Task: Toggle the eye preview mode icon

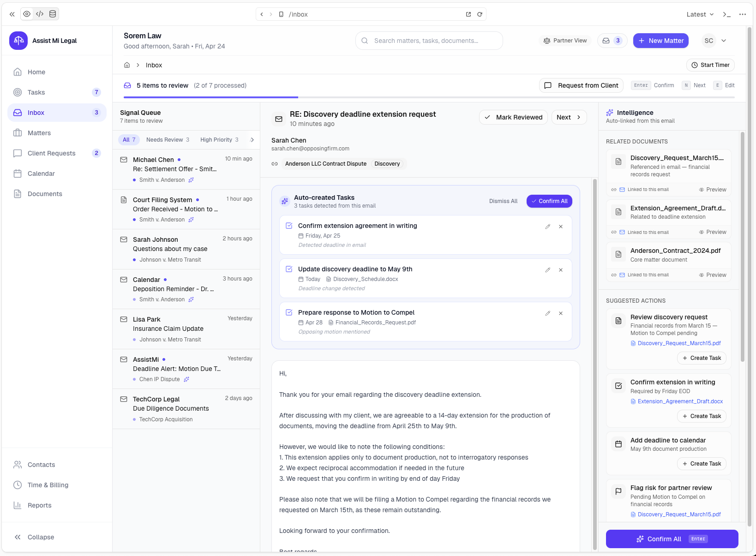Action: coord(27,14)
